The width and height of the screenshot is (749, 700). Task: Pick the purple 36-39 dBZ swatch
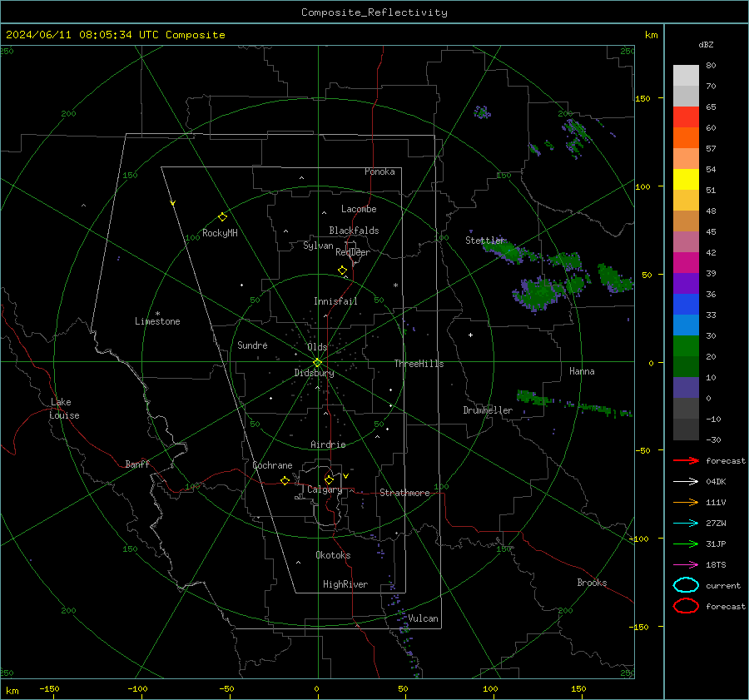click(x=686, y=283)
